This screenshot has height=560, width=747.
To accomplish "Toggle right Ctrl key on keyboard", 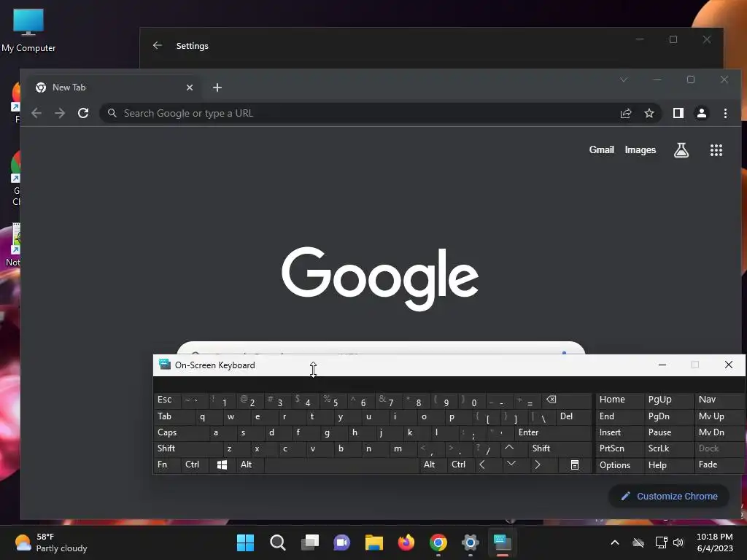I will click(x=461, y=464).
